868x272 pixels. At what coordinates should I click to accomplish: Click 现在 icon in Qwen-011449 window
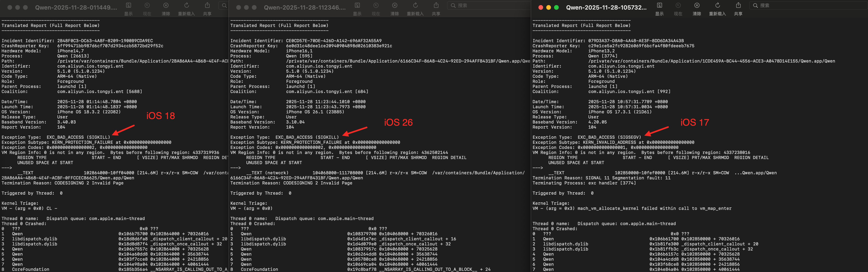[x=147, y=5]
